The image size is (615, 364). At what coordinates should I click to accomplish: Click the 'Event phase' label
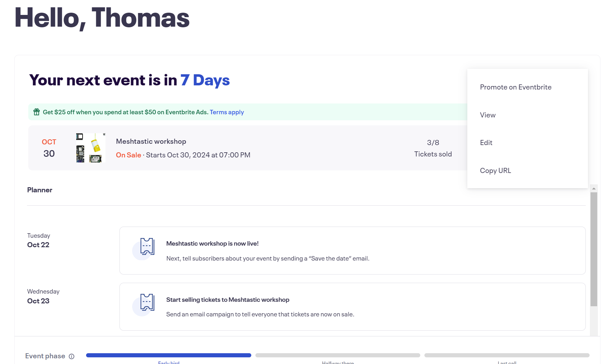point(45,356)
